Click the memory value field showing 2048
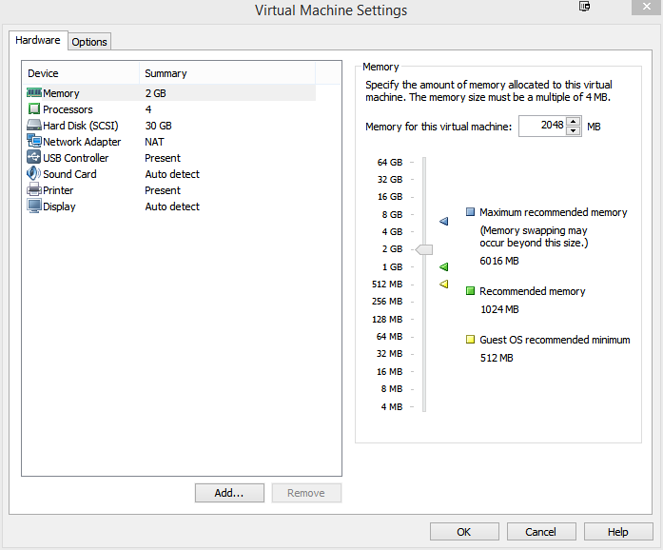Viewport: 663px width, 550px height. (x=543, y=126)
